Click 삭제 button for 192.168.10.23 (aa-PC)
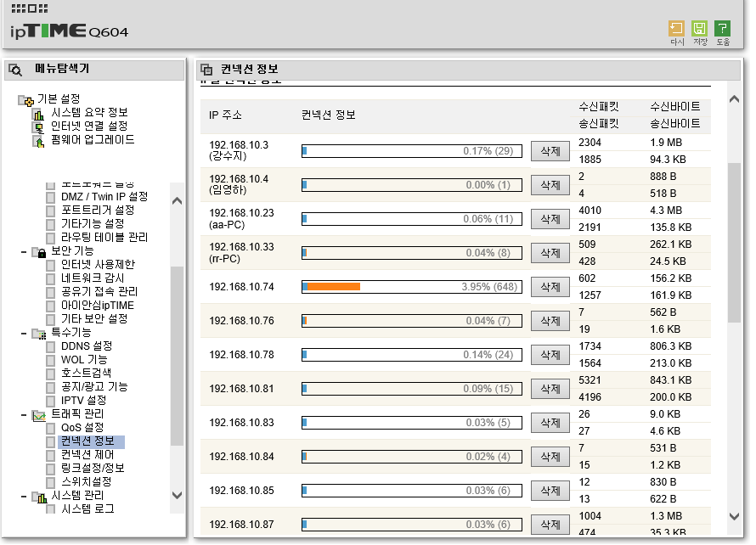This screenshot has width=756, height=545. pos(550,219)
